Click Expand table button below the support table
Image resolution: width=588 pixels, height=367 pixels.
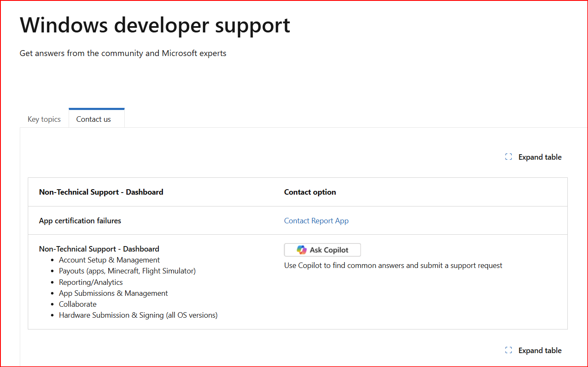(x=533, y=351)
